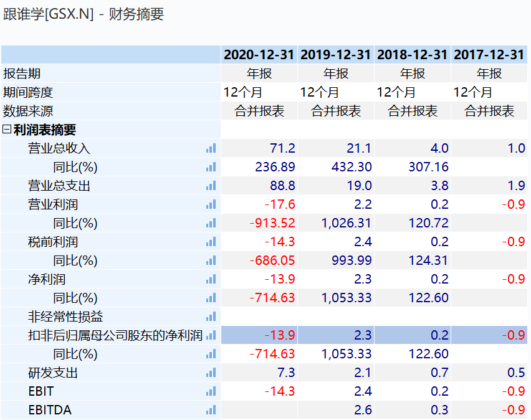Click the 数据来源 row label
The width and height of the screenshot is (531, 420).
tap(28, 111)
